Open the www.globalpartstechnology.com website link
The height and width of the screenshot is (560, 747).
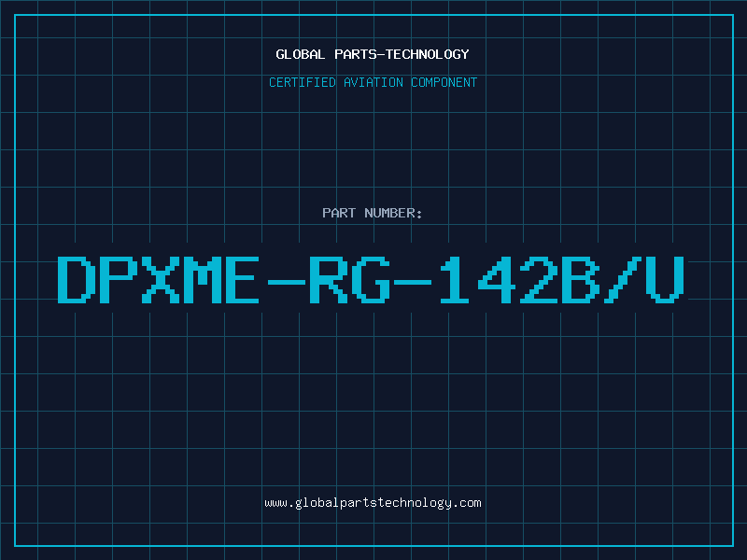pos(373,503)
